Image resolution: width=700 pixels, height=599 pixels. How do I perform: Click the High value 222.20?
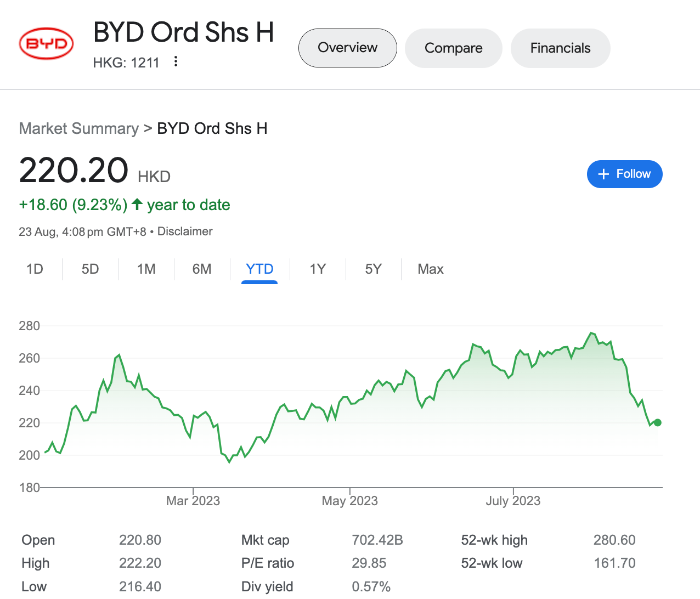pyautogui.click(x=140, y=563)
